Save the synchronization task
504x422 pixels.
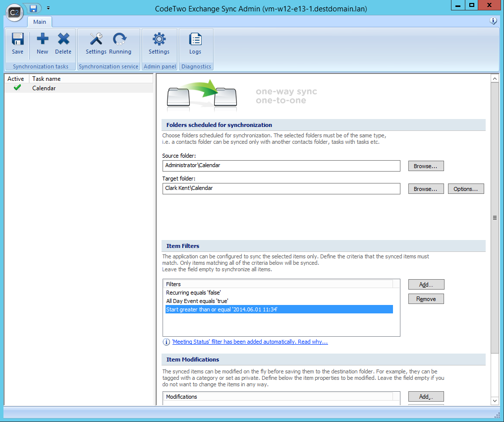coord(17,44)
